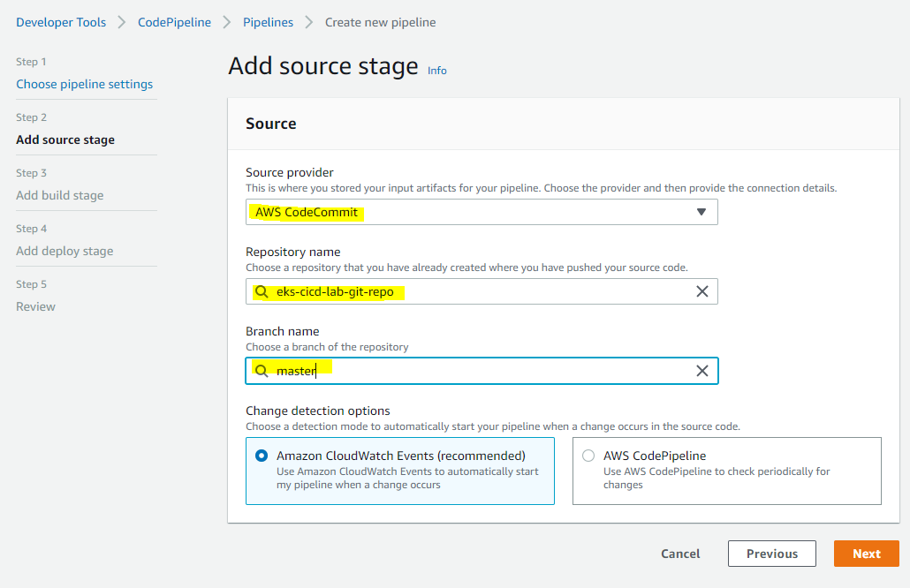Click Add build stage step label
This screenshot has height=588, width=910.
60,195
